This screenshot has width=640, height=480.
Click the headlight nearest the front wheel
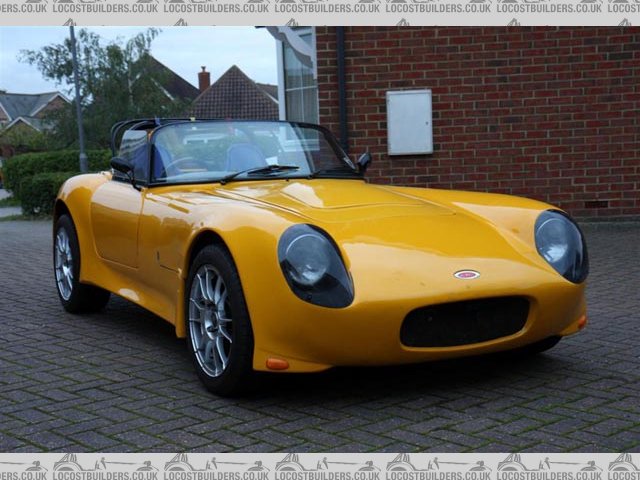(x=314, y=265)
